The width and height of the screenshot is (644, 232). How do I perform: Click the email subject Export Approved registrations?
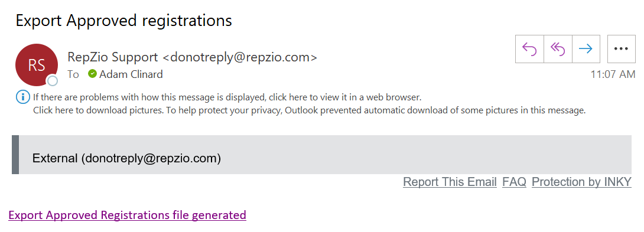123,20
